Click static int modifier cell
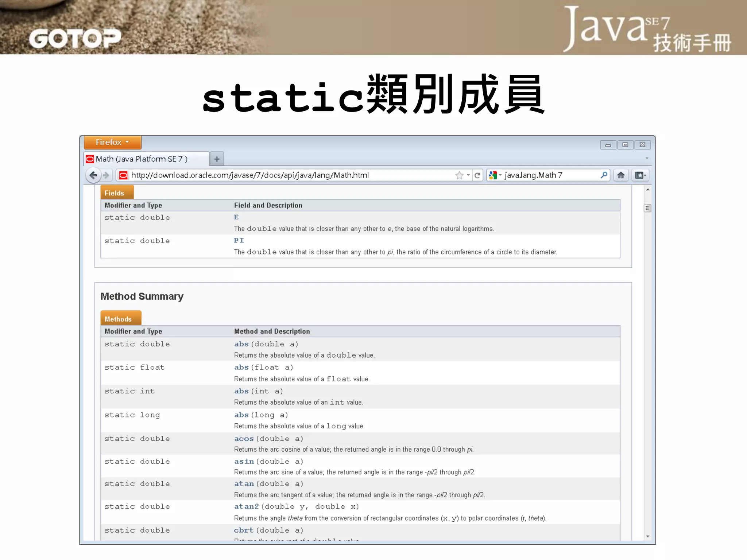This screenshot has width=747, height=560. [x=129, y=391]
